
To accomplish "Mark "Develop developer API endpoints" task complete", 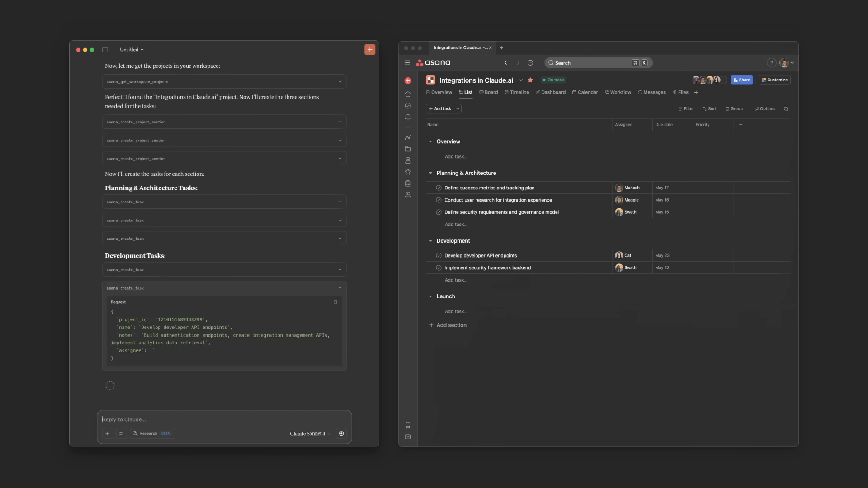I will [x=439, y=255].
